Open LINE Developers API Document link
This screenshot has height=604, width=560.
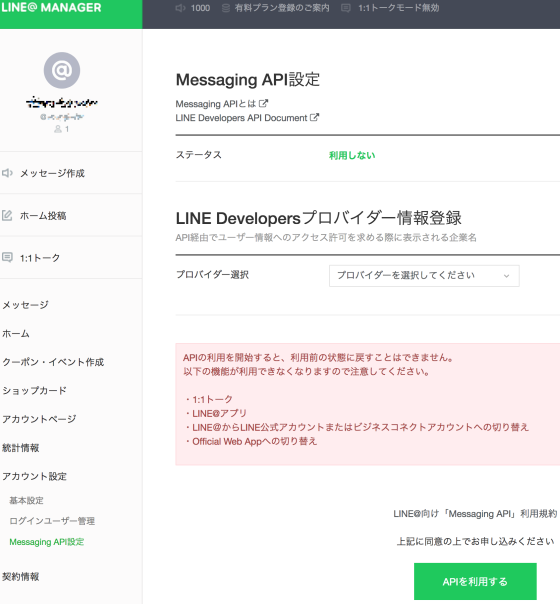pos(241,118)
